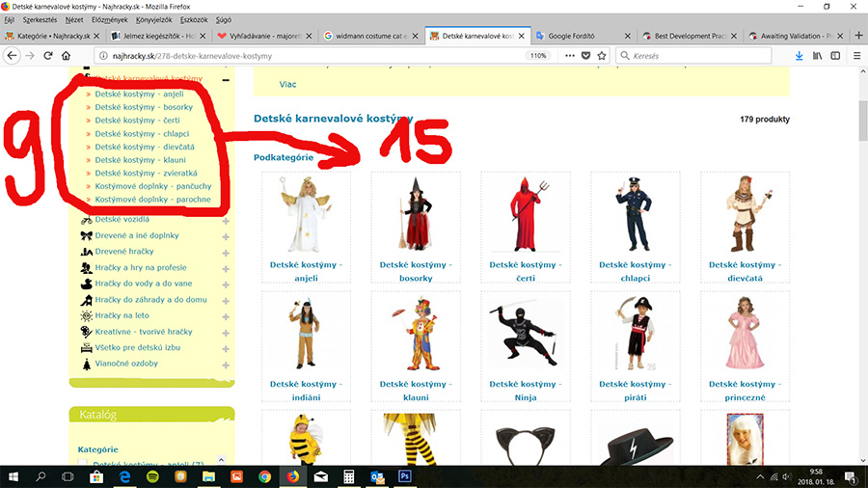The image size is (868, 488).
Task: Open the Szerkesztés menu
Action: [x=40, y=20]
